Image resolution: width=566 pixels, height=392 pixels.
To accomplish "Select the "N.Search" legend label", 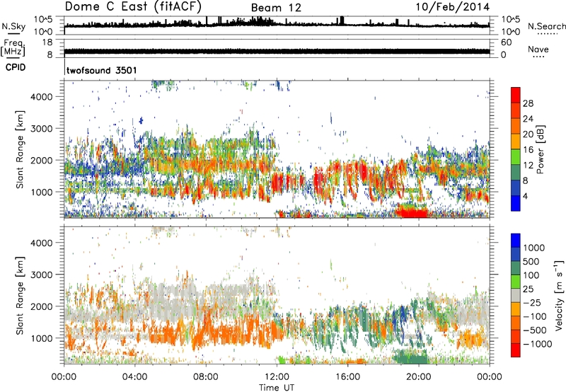I will (x=547, y=26).
